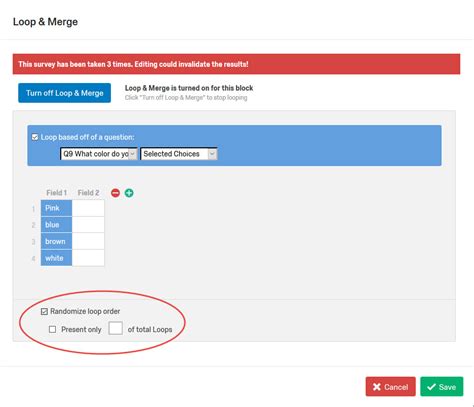Select the 'Pink' Field 1 cell

[56, 208]
